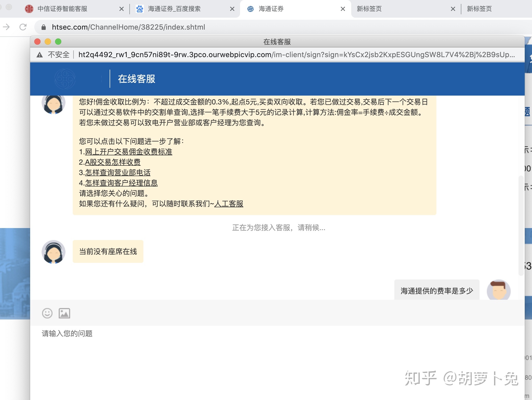This screenshot has width=532, height=400.
Task: Click the emoji smiley icon
Action: (47, 313)
